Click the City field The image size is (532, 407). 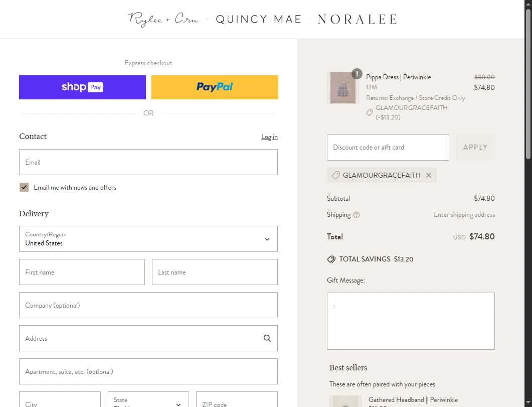click(60, 399)
